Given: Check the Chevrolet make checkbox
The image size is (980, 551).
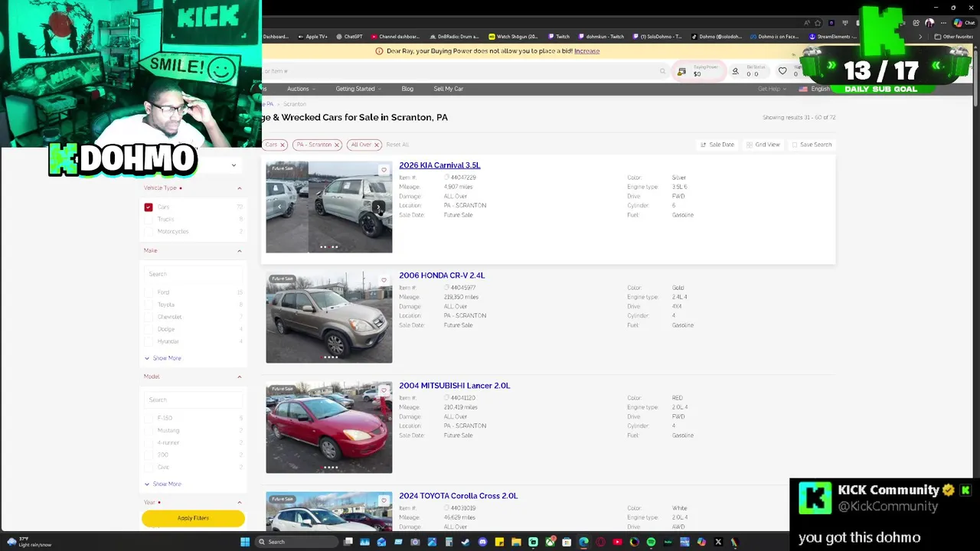Looking at the screenshot, I should click(x=149, y=317).
